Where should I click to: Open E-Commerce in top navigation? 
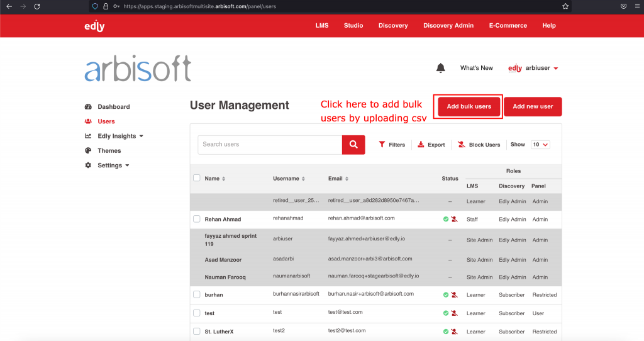click(x=508, y=25)
